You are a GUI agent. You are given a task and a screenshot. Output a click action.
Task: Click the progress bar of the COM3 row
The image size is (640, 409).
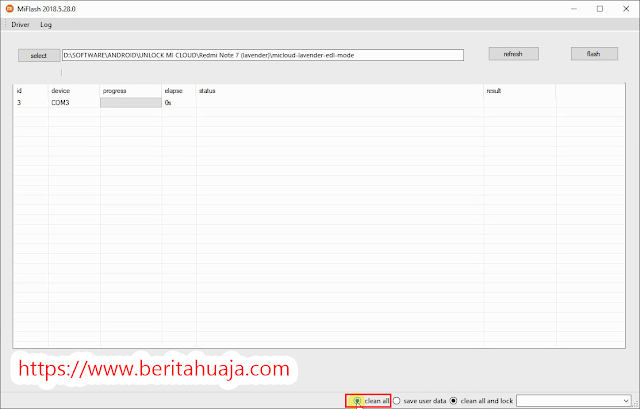coord(131,102)
